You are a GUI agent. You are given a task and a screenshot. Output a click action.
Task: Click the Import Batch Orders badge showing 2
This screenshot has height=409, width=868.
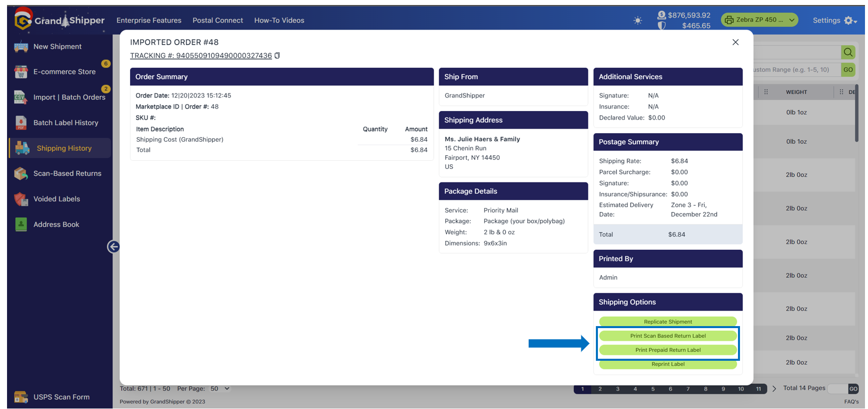[105, 89]
